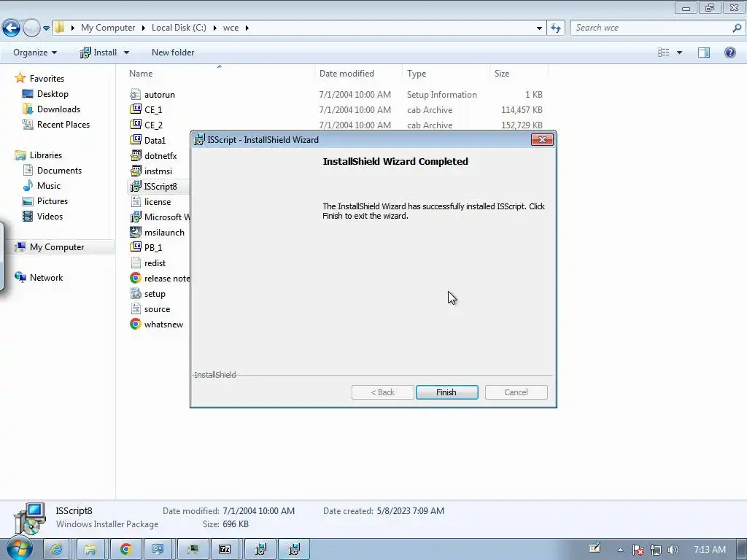Click the Explorer Back navigation arrow
The height and width of the screenshot is (560, 747).
point(12,28)
